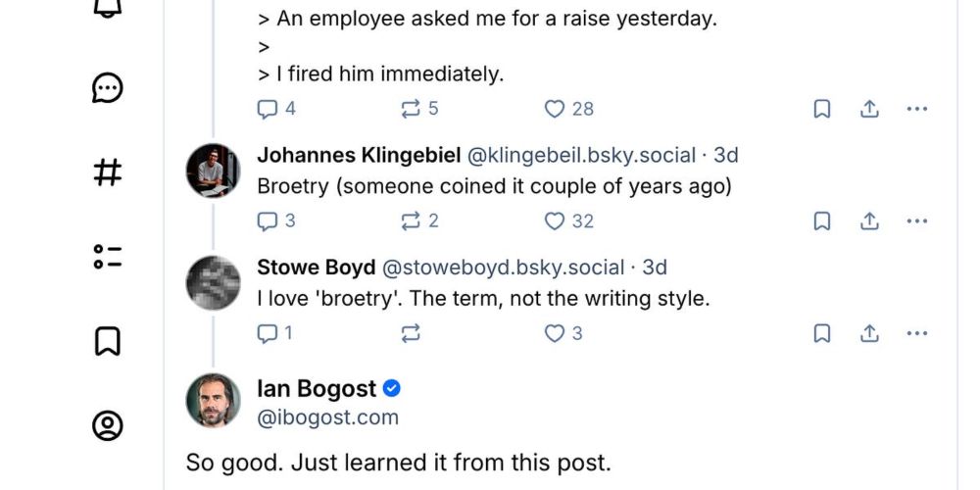Viewport: 980px width, 490px height.
Task: Repost the raise post with 5 reposts
Action: click(412, 109)
